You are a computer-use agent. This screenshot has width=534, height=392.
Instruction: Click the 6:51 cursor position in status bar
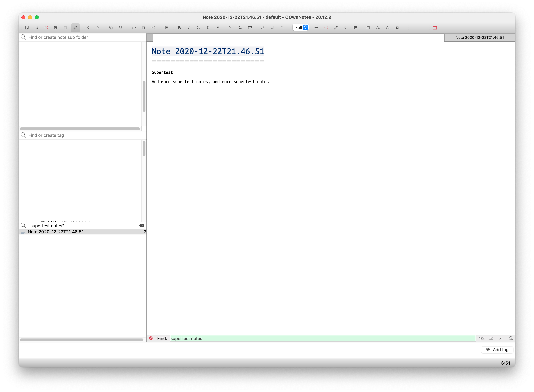pos(506,363)
